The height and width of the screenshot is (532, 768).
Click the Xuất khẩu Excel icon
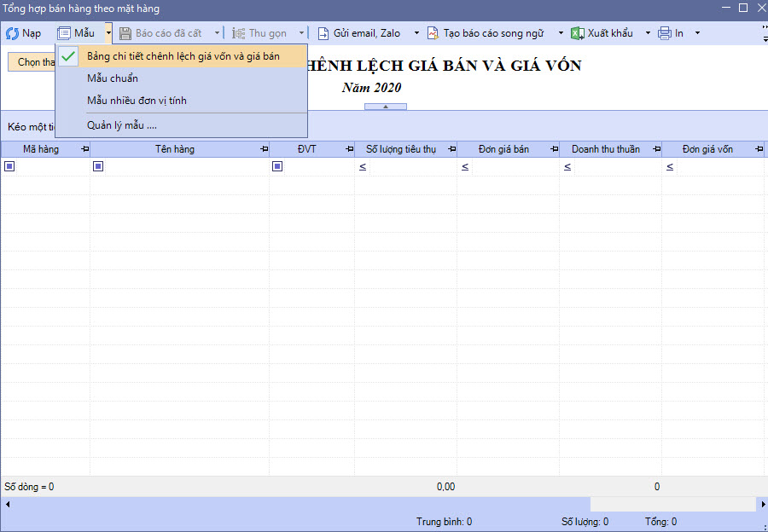pos(577,33)
